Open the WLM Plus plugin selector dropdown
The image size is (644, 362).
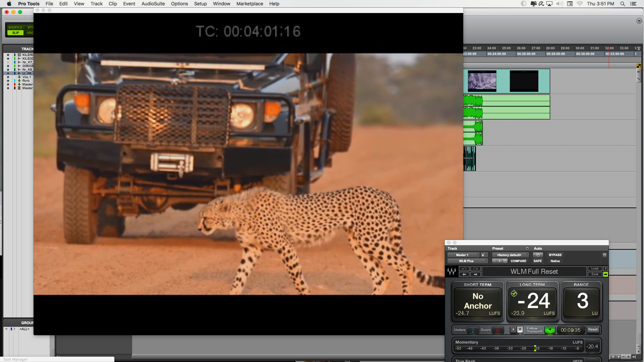click(x=468, y=261)
